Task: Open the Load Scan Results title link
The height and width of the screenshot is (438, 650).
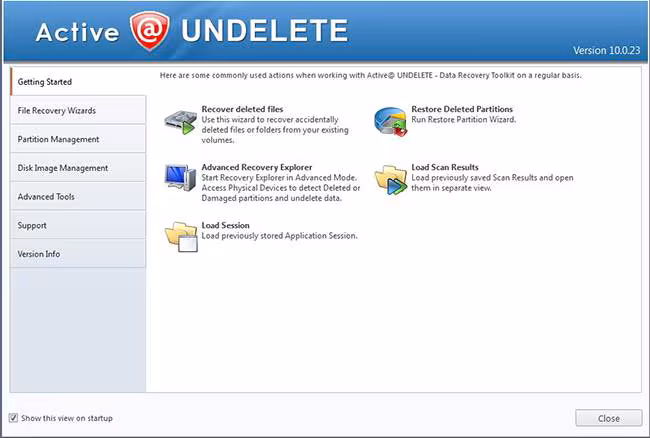Action: (x=445, y=167)
